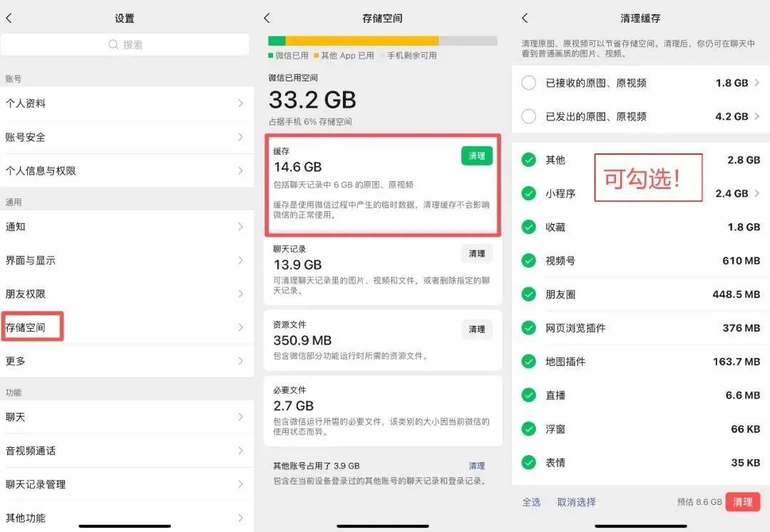Click 清理 link for other accounts
Screen dimensions: 770x532
pos(476,466)
